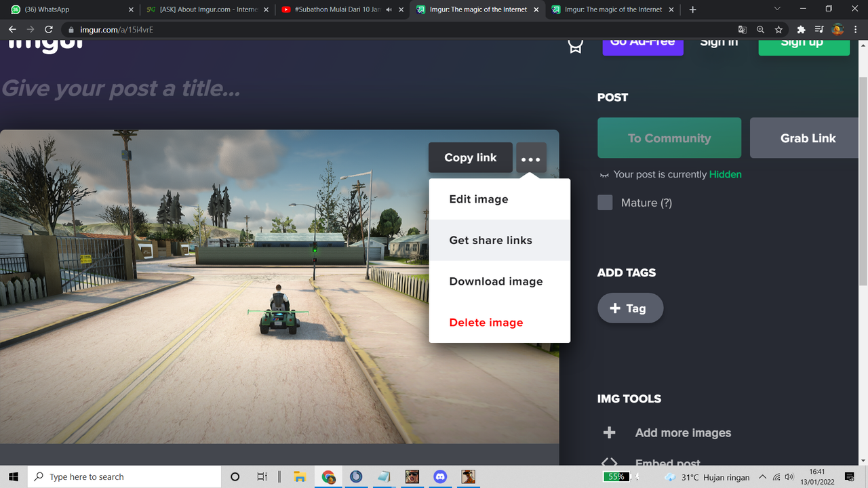
Task: Reload the page with the refresh icon
Action: click(49, 30)
